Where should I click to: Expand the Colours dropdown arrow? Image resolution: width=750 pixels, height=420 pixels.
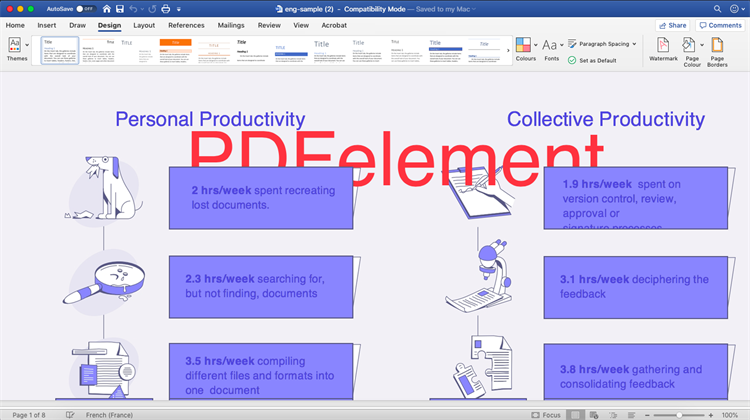coord(536,45)
